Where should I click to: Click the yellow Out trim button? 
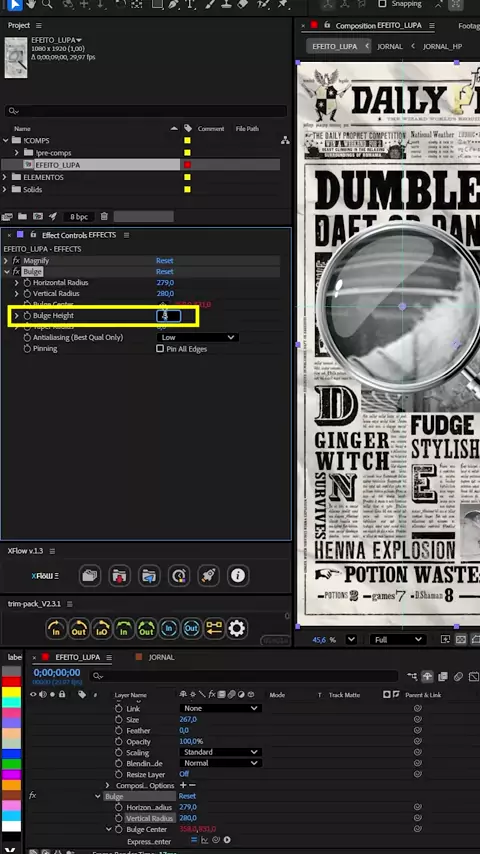point(79,629)
